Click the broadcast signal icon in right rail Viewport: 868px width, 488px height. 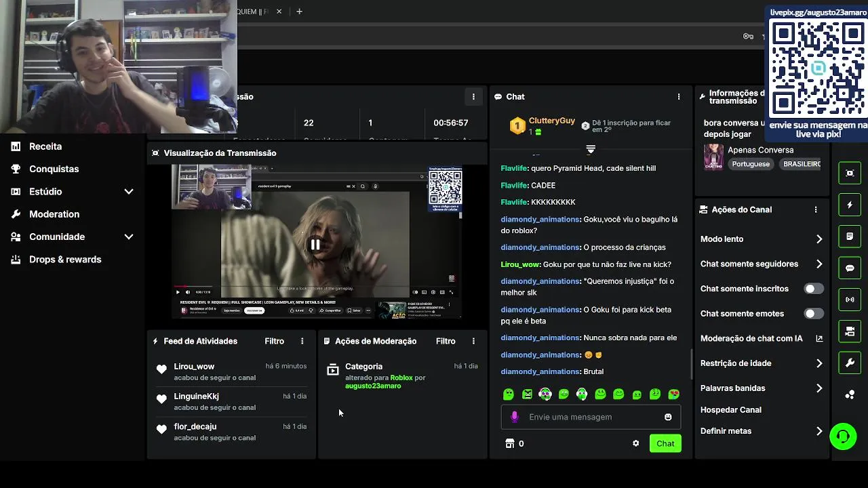click(850, 300)
